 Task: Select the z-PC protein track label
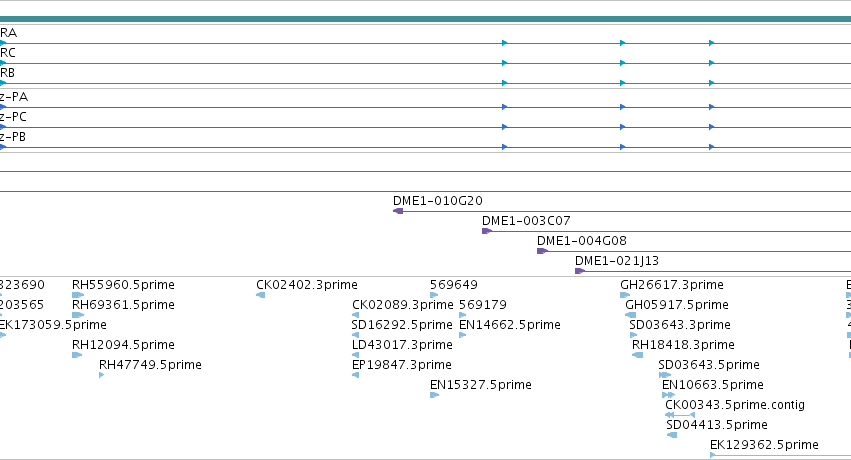(13, 117)
